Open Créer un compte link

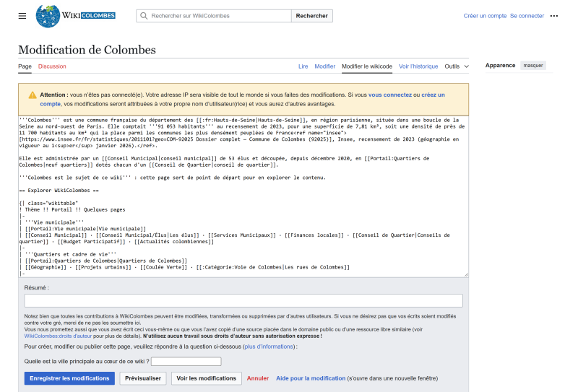(485, 16)
